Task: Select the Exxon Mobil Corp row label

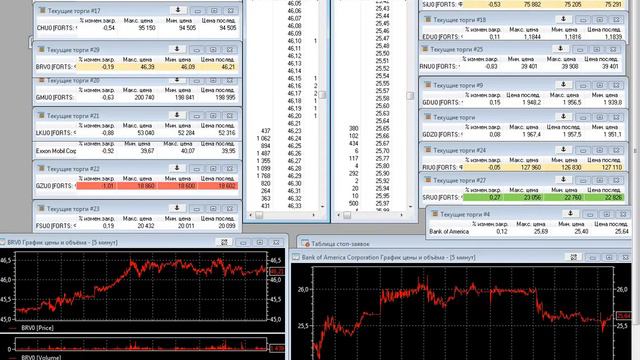Action: pyautogui.click(x=56, y=151)
